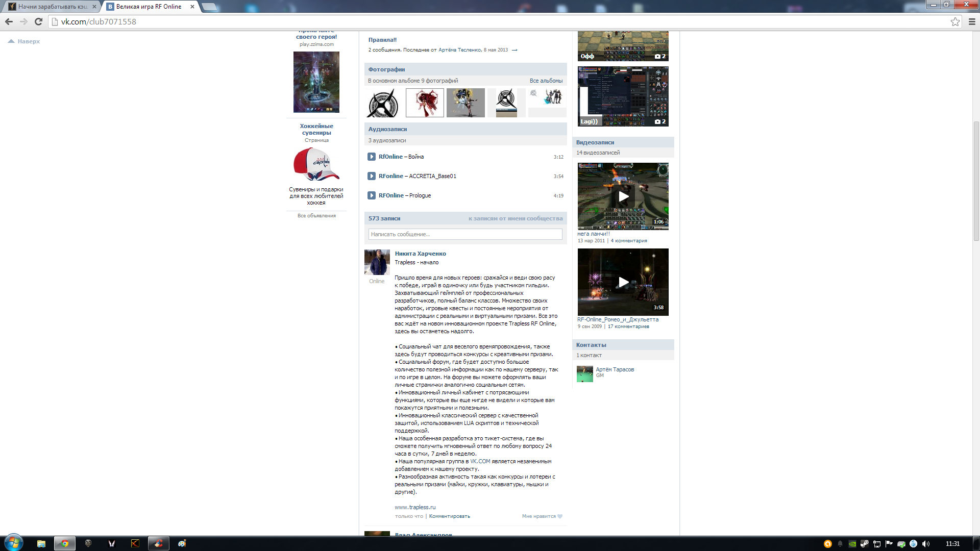Viewport: 980px width, 551px height.
Task: Click the 'Все альбомы' link
Action: pos(546,81)
